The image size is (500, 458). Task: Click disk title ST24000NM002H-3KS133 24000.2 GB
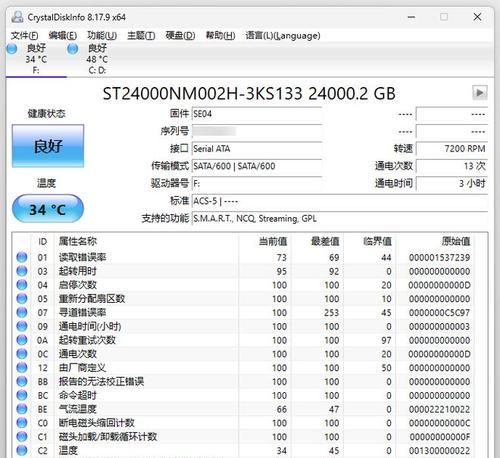pos(249,93)
